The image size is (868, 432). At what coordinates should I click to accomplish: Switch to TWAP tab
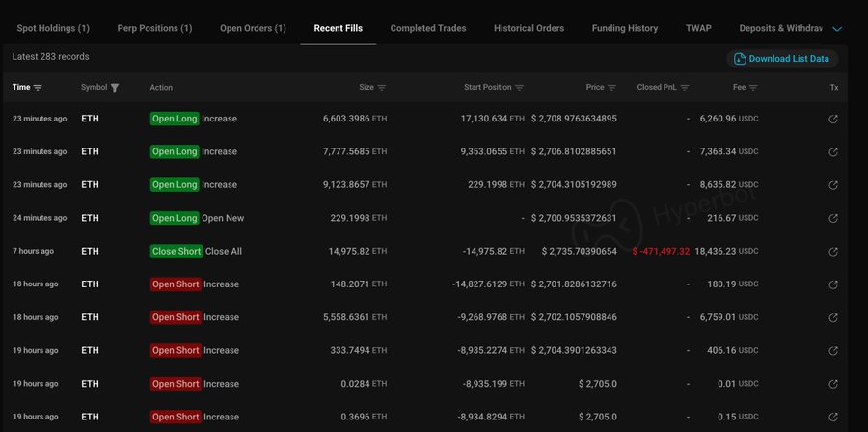pyautogui.click(x=698, y=28)
